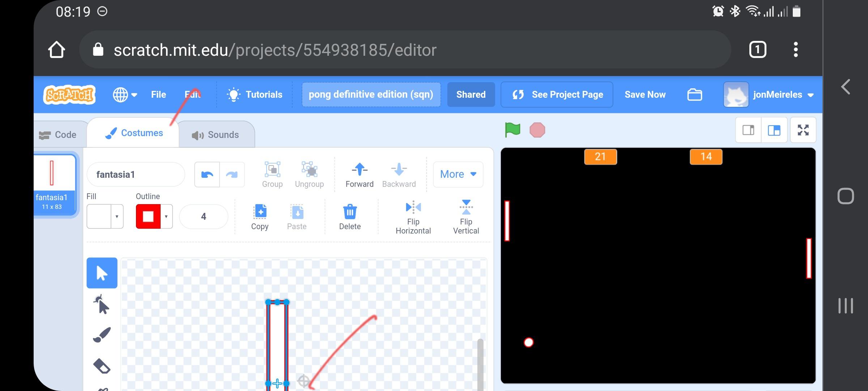Open Tutorials
The image size is (868, 391).
[255, 94]
